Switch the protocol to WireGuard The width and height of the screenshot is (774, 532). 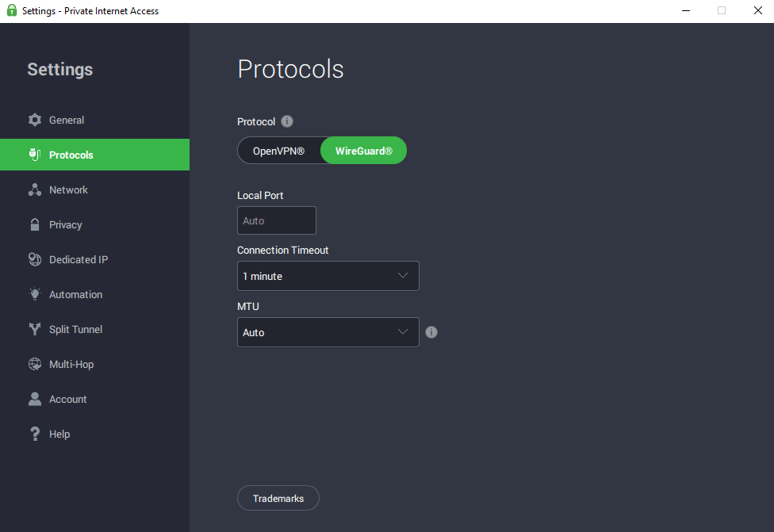[x=363, y=150]
